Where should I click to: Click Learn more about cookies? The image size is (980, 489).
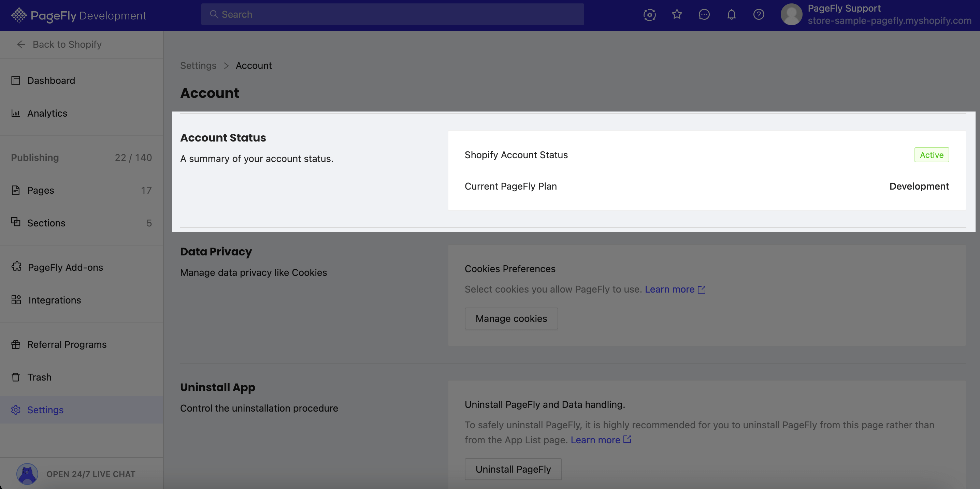point(669,290)
